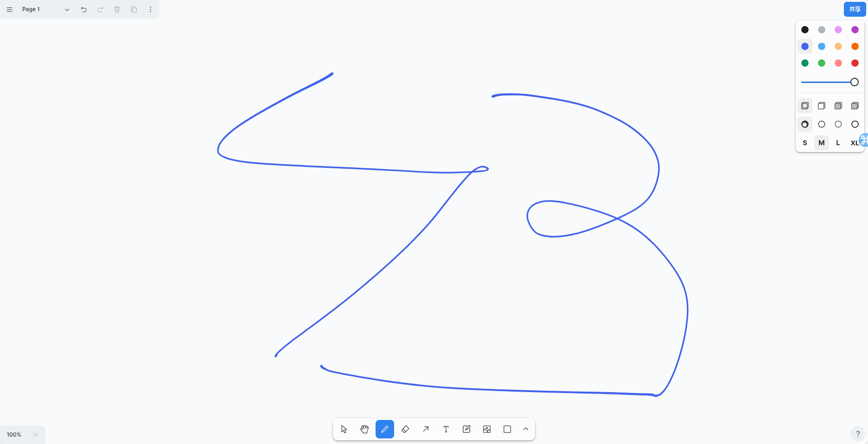
Task: Open the Page 1 dropdown
Action: [x=67, y=9]
